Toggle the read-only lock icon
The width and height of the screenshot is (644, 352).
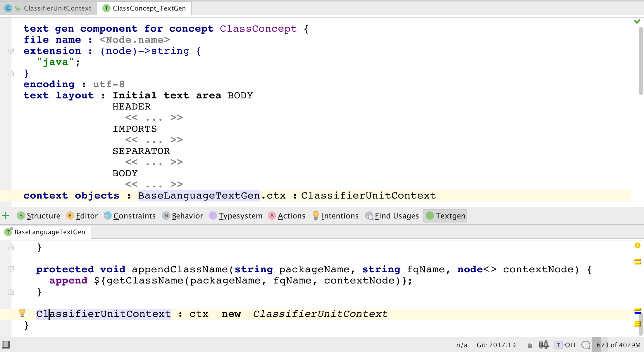pos(529,345)
